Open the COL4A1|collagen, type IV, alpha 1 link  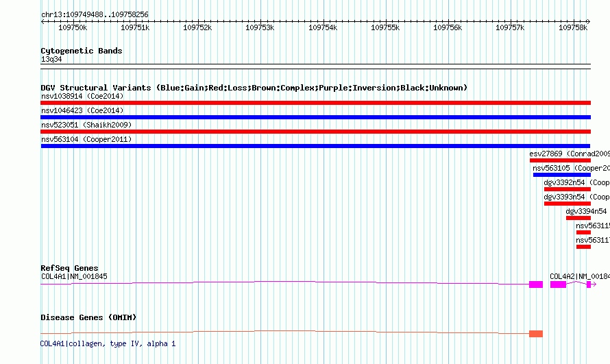coord(108,344)
